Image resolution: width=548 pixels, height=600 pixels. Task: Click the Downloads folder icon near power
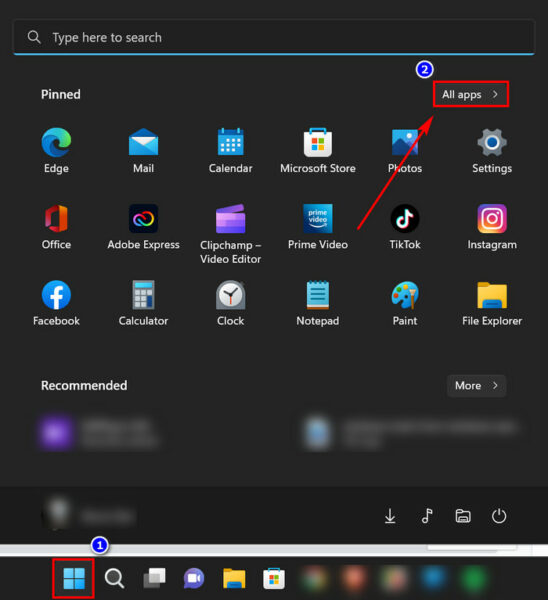tap(390, 516)
